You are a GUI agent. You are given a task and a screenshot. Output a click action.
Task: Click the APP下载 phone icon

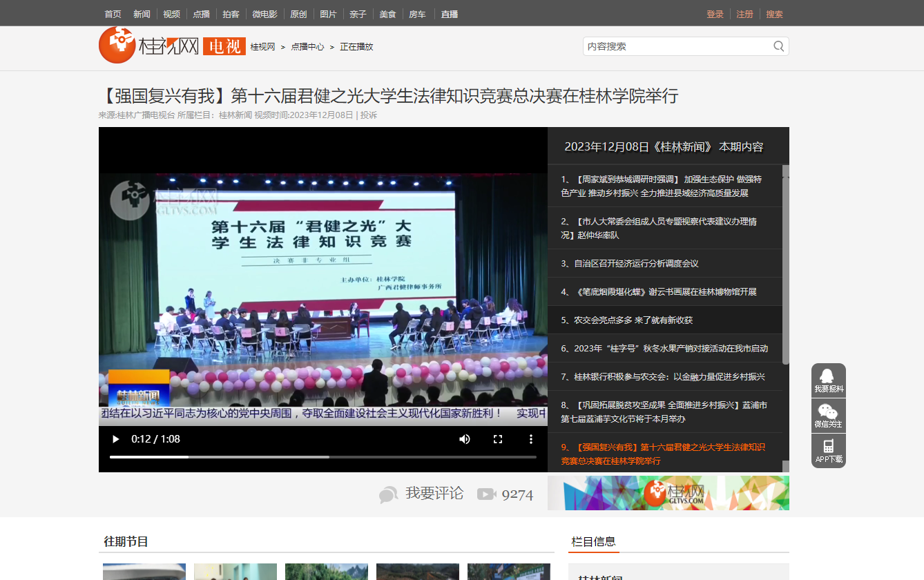coord(828,451)
